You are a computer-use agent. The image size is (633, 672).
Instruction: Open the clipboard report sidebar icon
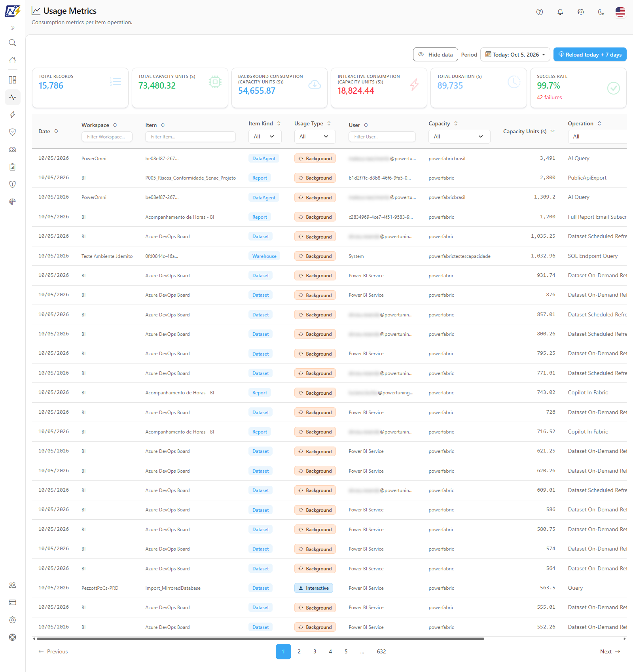[x=13, y=167]
